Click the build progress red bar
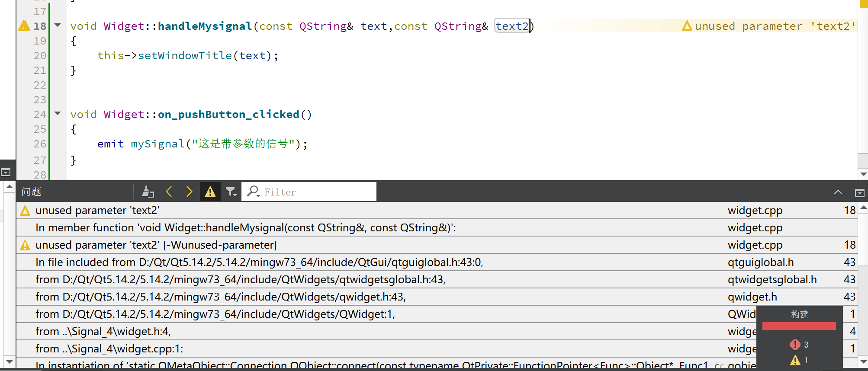 coord(799,326)
